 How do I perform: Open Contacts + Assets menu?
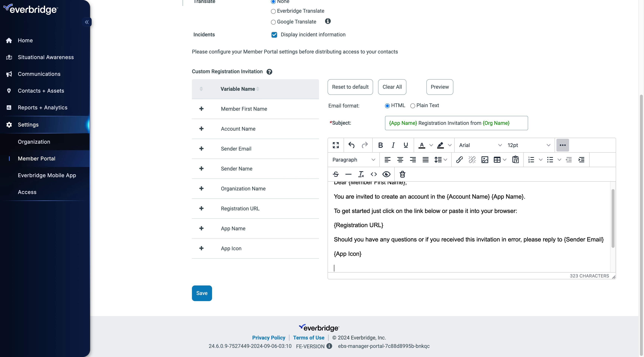[x=41, y=91]
